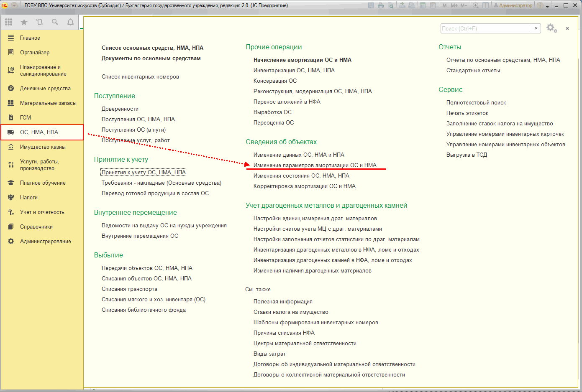Open Списания транспорта link
582x392 pixels.
pos(129,289)
